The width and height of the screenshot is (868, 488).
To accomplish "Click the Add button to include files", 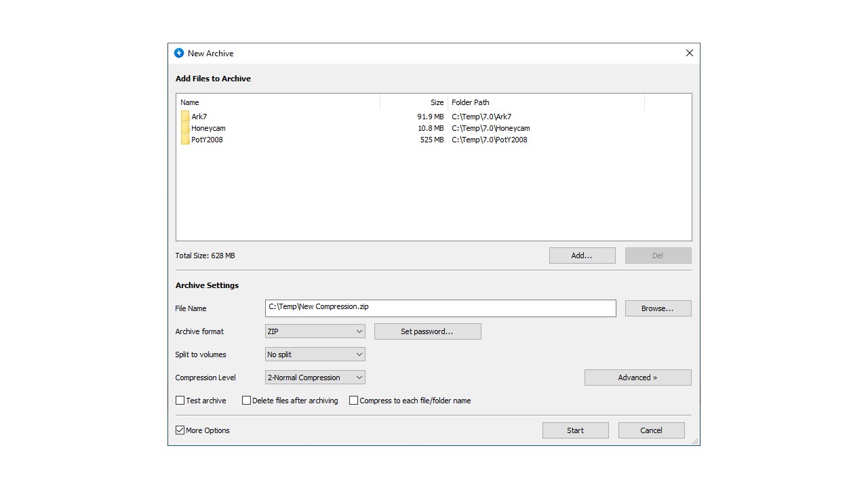I will 582,255.
